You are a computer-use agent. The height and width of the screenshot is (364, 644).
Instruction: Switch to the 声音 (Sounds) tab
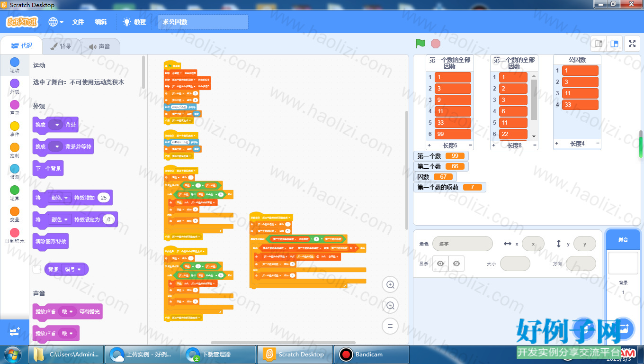pyautogui.click(x=99, y=46)
